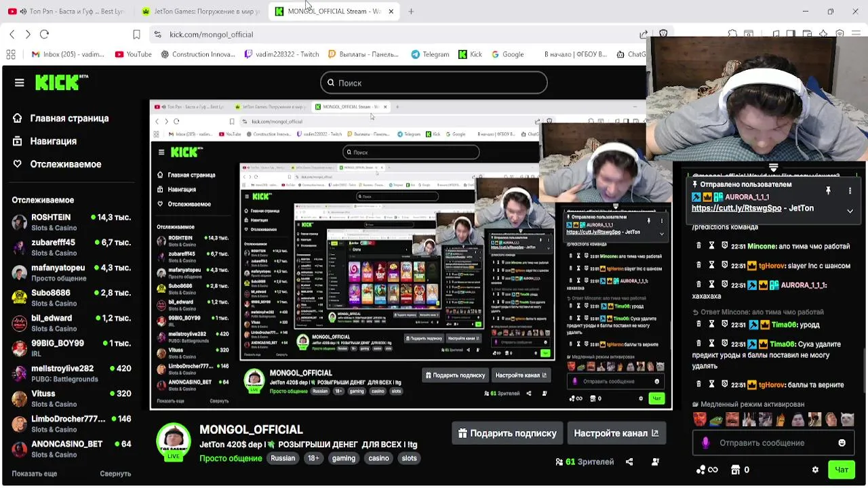This screenshot has height=488, width=868.
Task: Click the Настройте канал button
Action: pos(616,433)
